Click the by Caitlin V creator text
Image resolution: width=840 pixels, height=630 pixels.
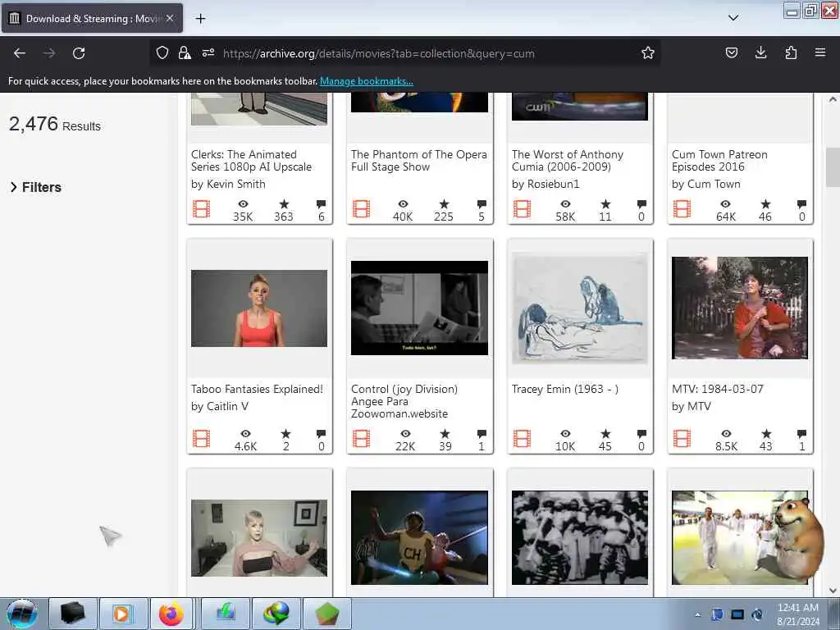pyautogui.click(x=220, y=406)
